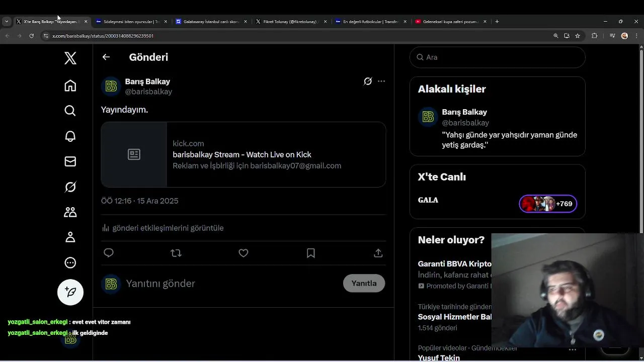The image size is (644, 362).
Task: Open the X logo home link
Action: coord(70,58)
